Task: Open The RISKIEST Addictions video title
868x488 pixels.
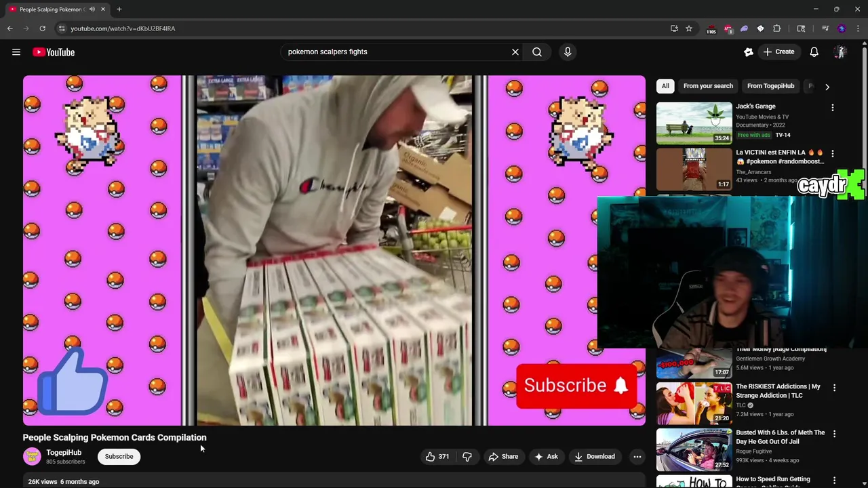Action: pos(778,391)
